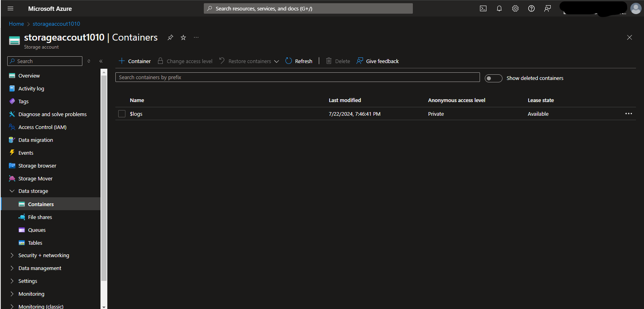Expand the Monitoring (classic) section

pyautogui.click(x=12, y=306)
